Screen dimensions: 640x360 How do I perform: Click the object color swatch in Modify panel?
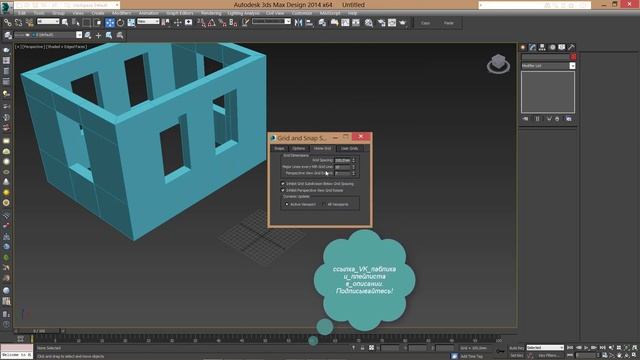(x=573, y=57)
